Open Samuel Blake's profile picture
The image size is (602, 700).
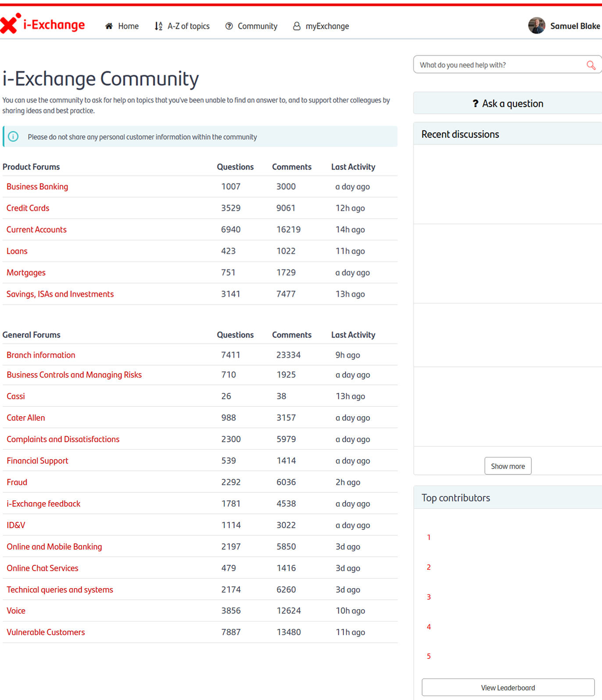pyautogui.click(x=537, y=25)
